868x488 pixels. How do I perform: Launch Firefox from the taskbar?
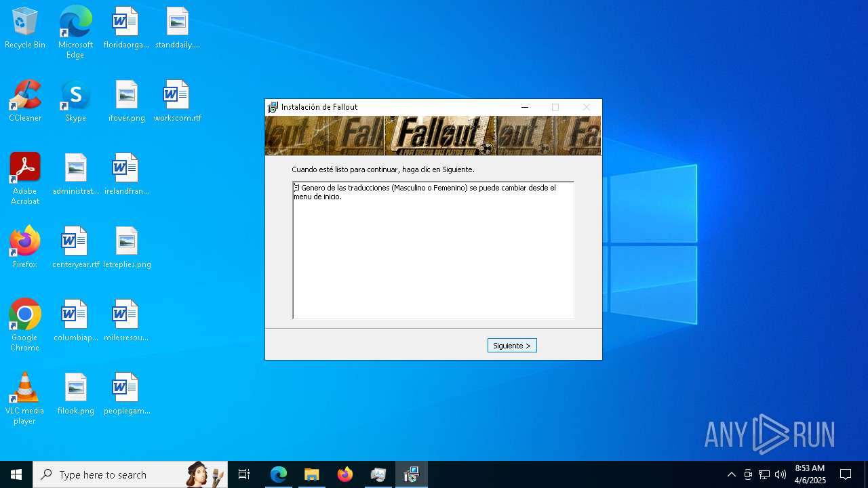(345, 474)
